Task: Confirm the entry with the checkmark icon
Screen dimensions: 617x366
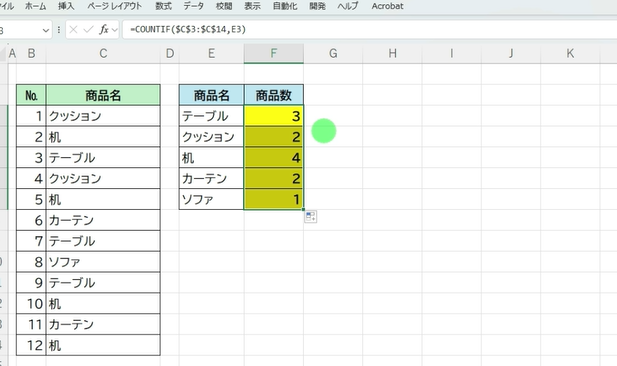Action: (89, 30)
